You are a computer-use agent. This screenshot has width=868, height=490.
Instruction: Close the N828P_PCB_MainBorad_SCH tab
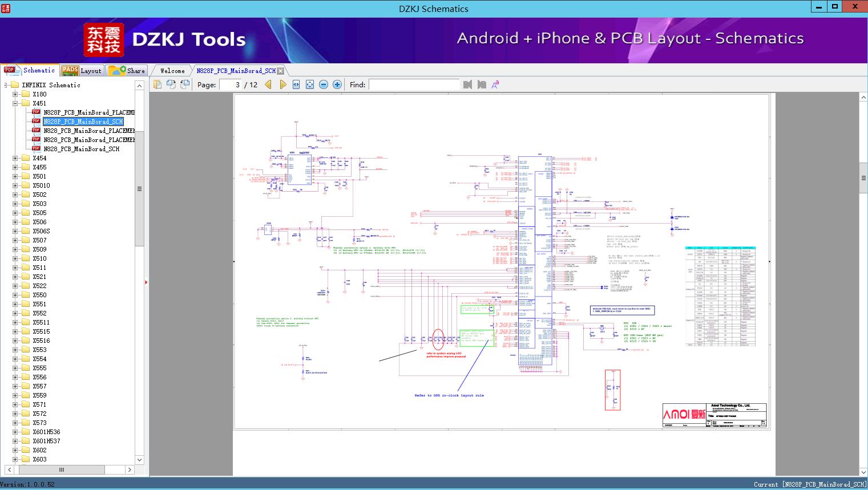tap(280, 71)
